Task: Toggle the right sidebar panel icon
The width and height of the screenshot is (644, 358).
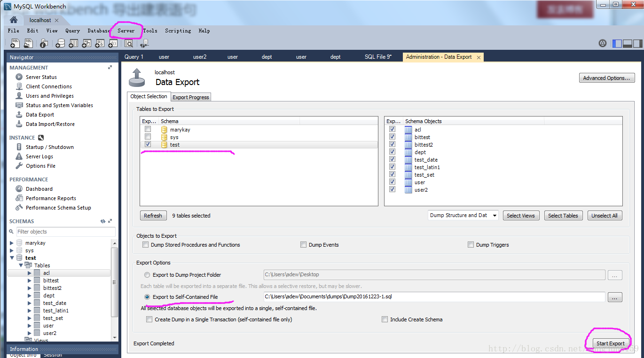Action: (637, 44)
